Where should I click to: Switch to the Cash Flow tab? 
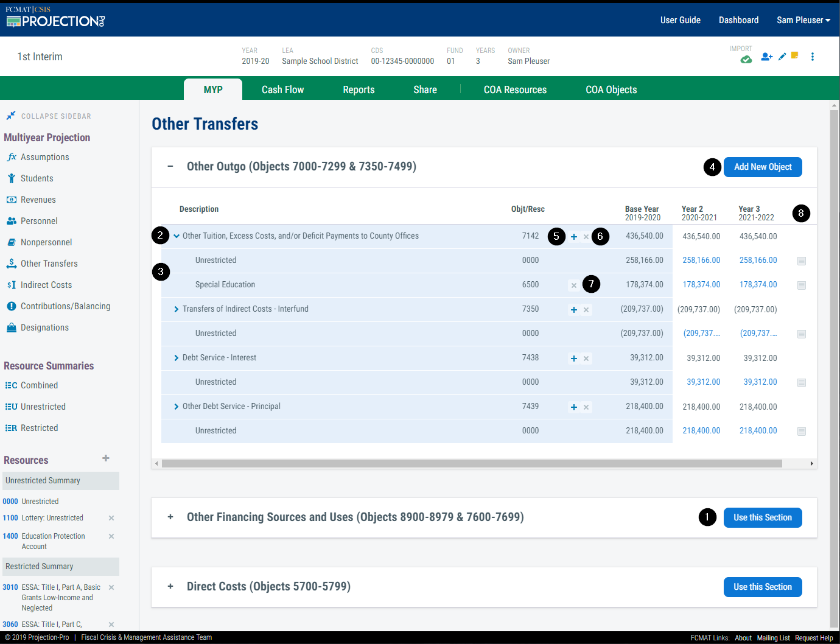(283, 89)
